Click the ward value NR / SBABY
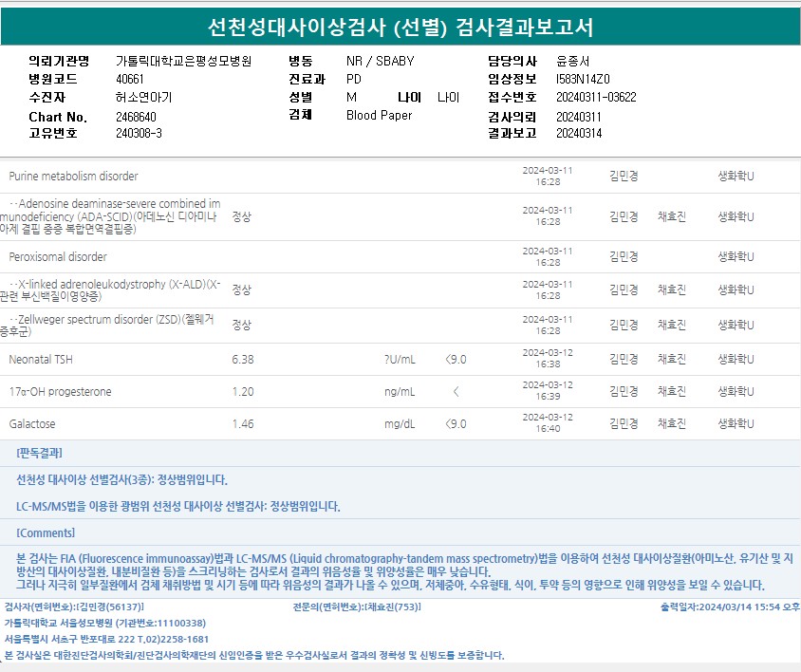The height and width of the screenshot is (672, 801). (380, 61)
